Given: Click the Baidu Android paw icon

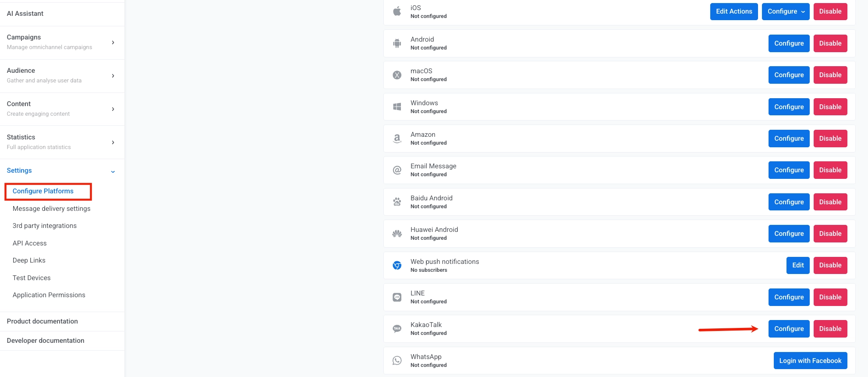Looking at the screenshot, I should (x=397, y=202).
